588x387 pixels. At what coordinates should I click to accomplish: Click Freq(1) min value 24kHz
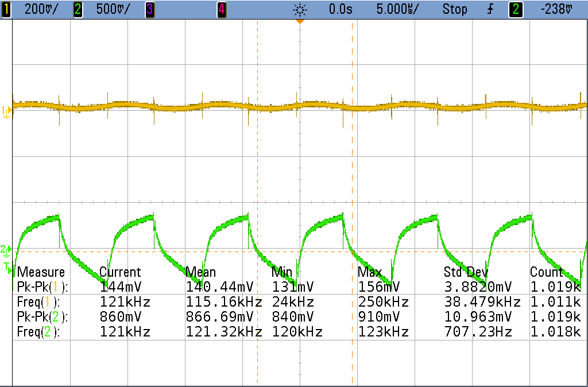point(293,302)
